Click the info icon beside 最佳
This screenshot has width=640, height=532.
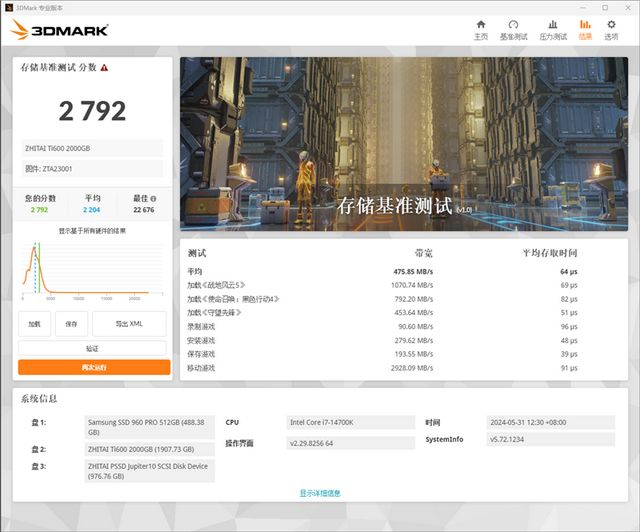click(153, 199)
